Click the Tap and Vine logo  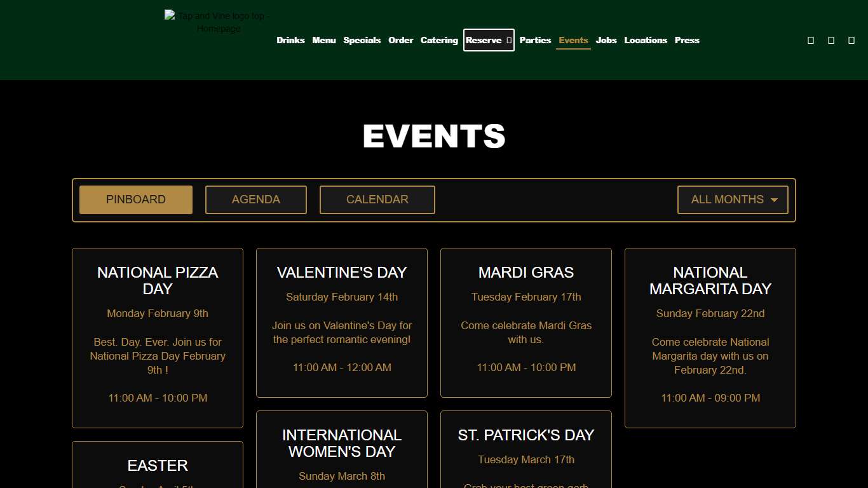click(217, 22)
